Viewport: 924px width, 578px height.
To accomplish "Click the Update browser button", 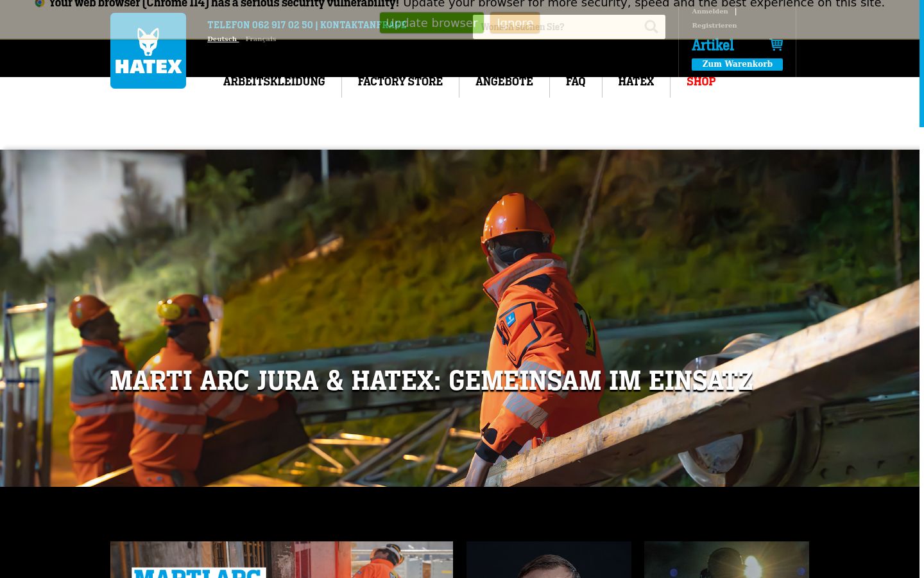I will pos(432,23).
